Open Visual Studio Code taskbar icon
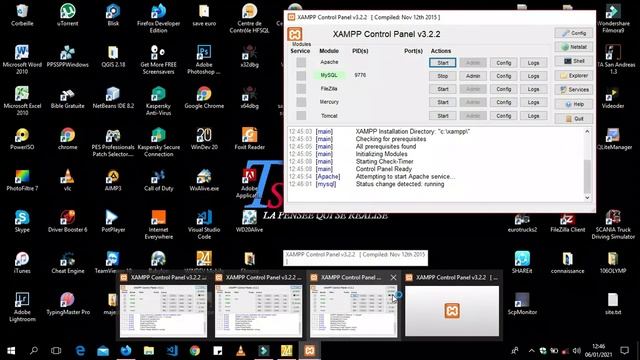 [x=172, y=351]
